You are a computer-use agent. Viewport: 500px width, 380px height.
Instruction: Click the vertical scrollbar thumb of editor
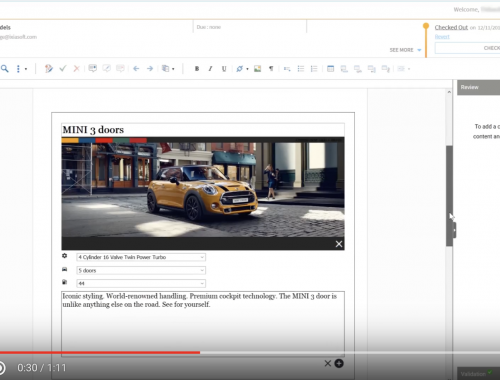point(449,196)
